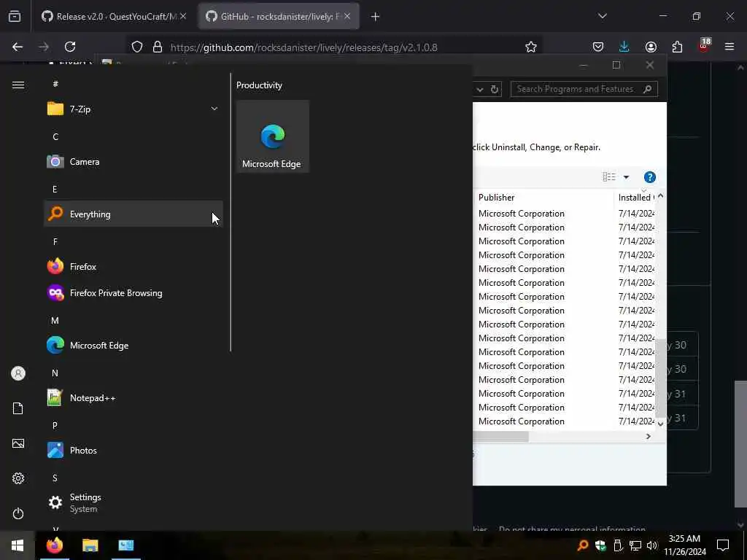The height and width of the screenshot is (560, 747).
Task: Open Firefox Extensions puzzle icon
Action: click(x=677, y=47)
